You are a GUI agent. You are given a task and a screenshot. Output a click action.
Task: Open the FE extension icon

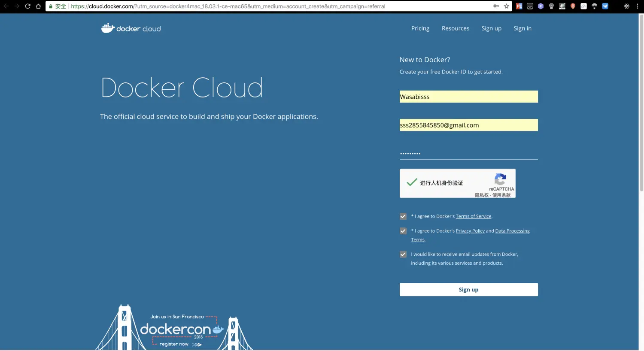(519, 6)
